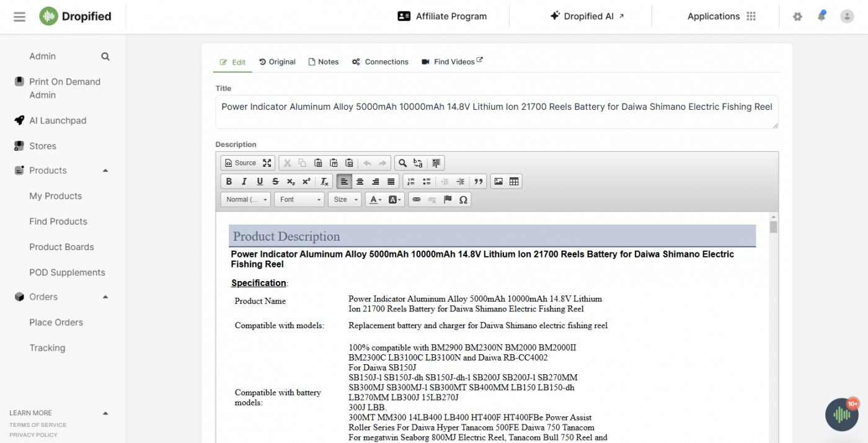Click the Remove Format icon
The width and height of the screenshot is (868, 443).
tap(324, 181)
